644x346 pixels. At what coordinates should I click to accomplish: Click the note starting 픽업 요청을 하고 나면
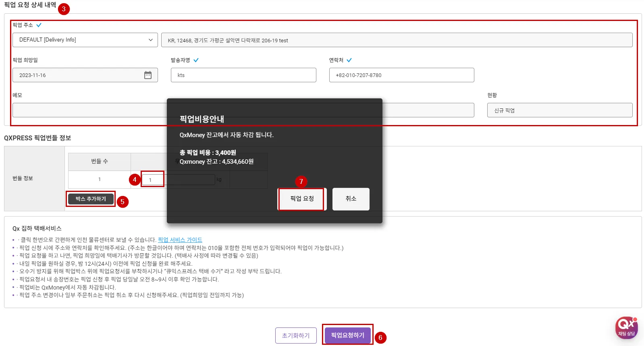[x=139, y=256]
